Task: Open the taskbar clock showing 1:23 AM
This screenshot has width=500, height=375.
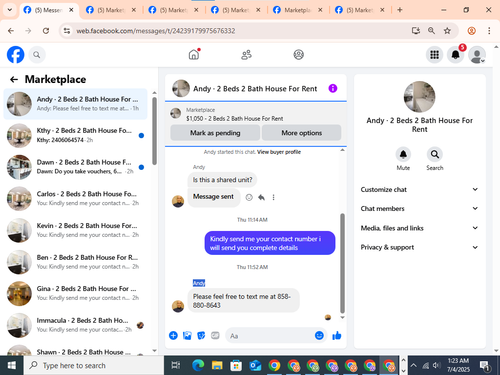Action: pos(458,365)
